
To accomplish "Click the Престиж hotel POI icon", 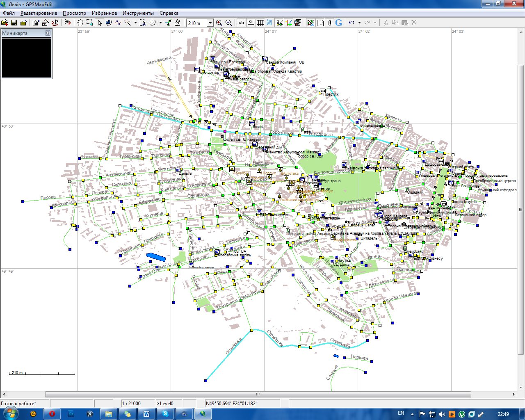I will (x=323, y=91).
